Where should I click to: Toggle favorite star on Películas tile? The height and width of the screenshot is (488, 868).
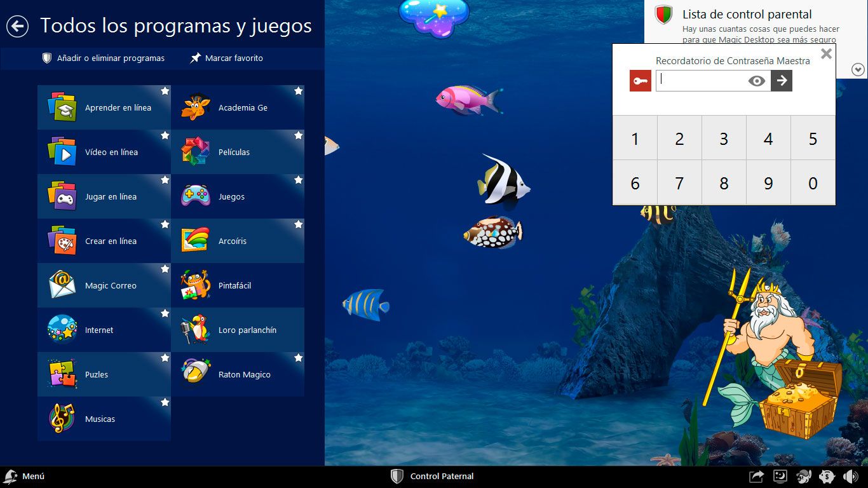click(x=298, y=135)
